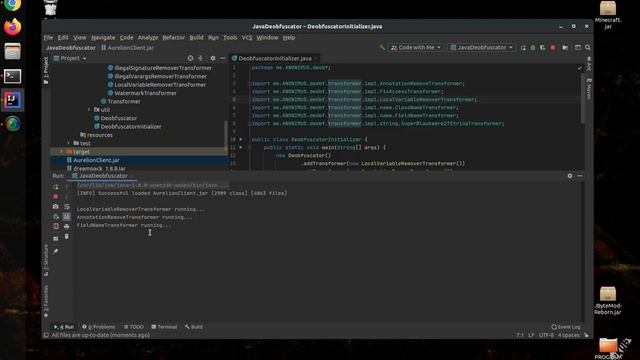
Task: Hide the Run panel with the minus icon
Action: point(580,176)
